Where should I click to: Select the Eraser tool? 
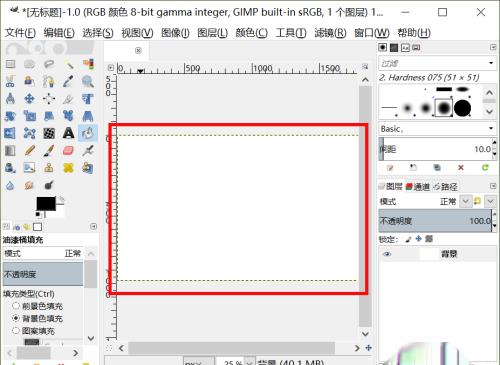[68, 150]
